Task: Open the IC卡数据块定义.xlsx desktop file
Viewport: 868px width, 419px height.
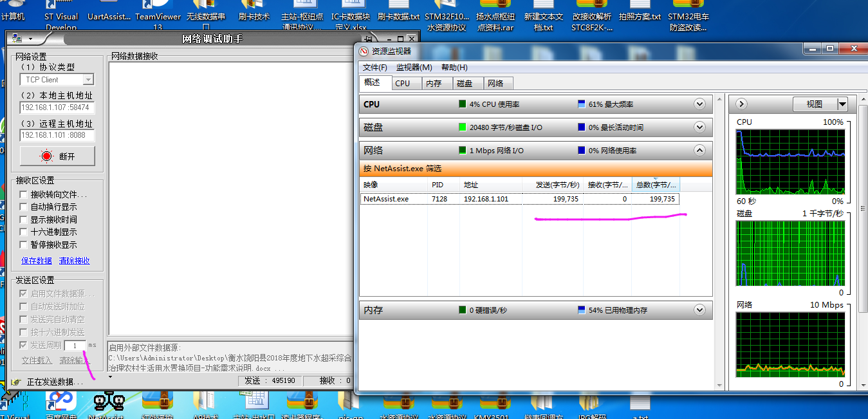Action: (x=351, y=15)
